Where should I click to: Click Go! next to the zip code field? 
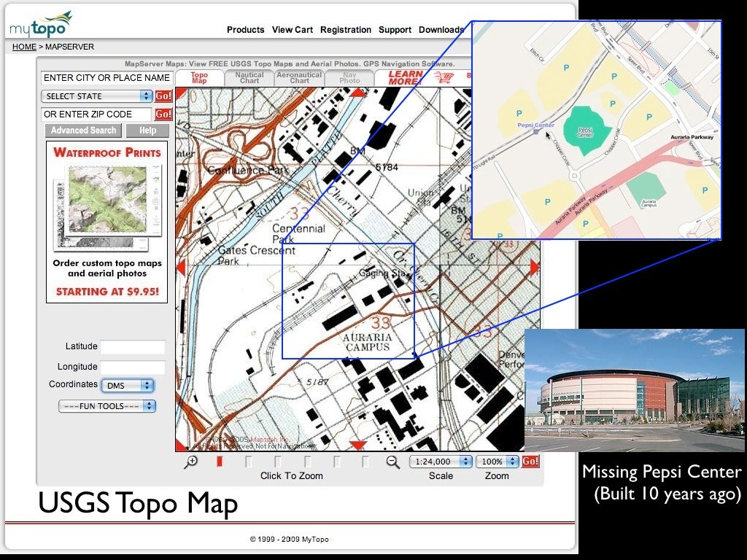(163, 114)
